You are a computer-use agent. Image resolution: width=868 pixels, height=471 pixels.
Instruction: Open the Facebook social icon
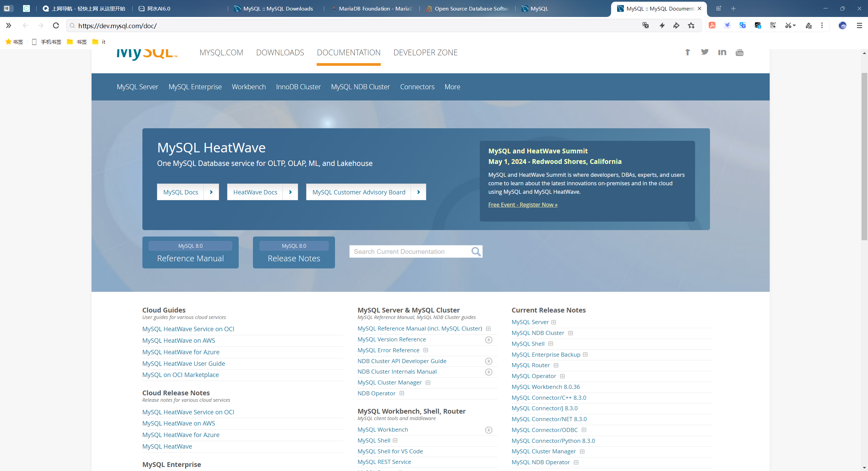point(688,52)
